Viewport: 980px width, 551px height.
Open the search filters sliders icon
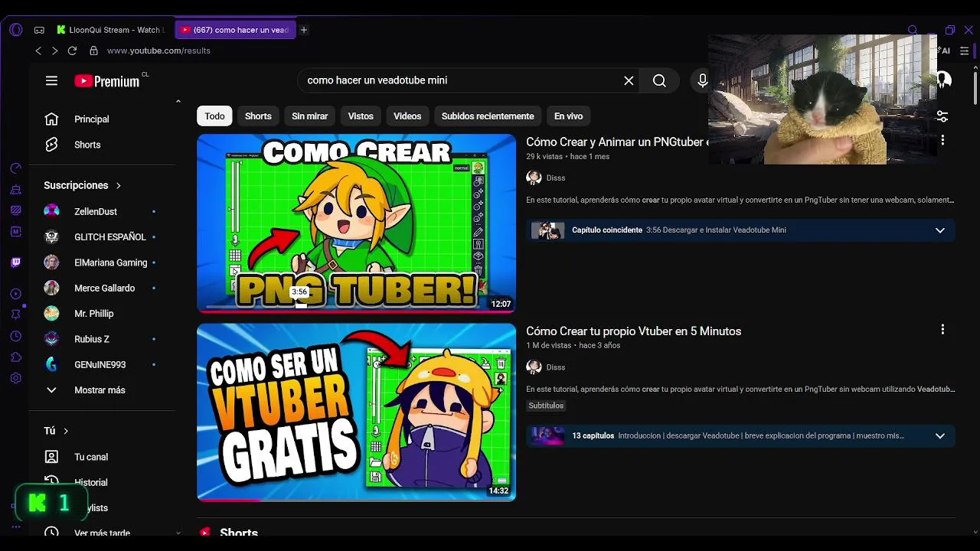coord(942,116)
